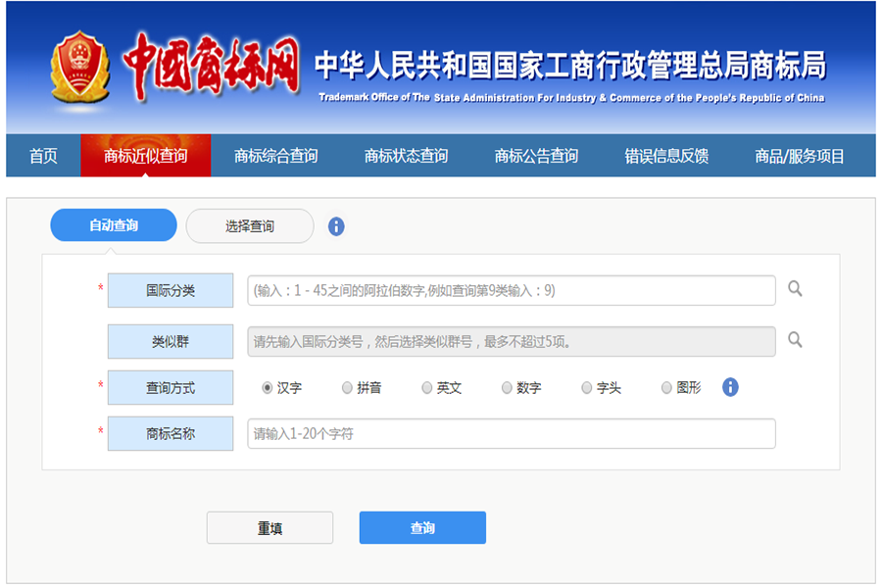Select the 数字 radio option
This screenshot has width=882, height=588.
(507, 388)
